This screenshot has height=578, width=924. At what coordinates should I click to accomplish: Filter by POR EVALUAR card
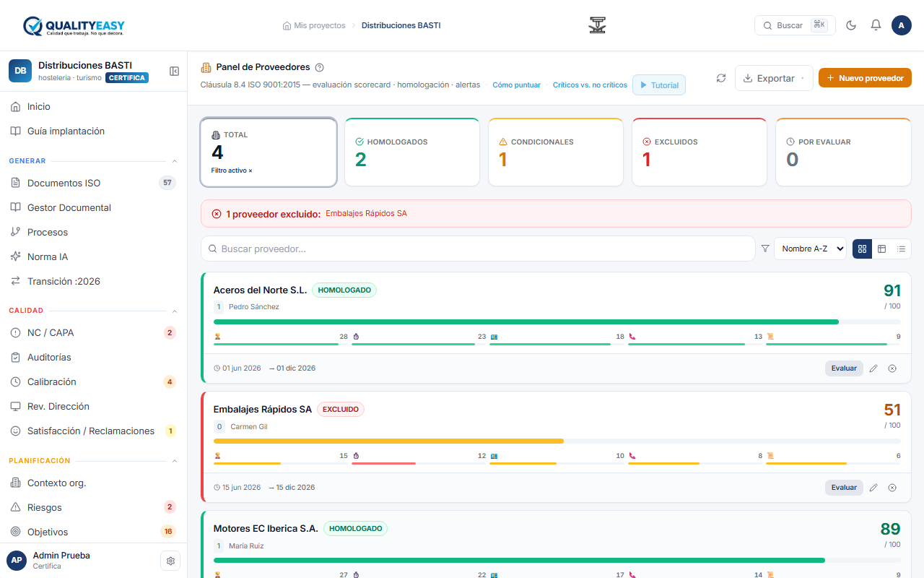843,152
